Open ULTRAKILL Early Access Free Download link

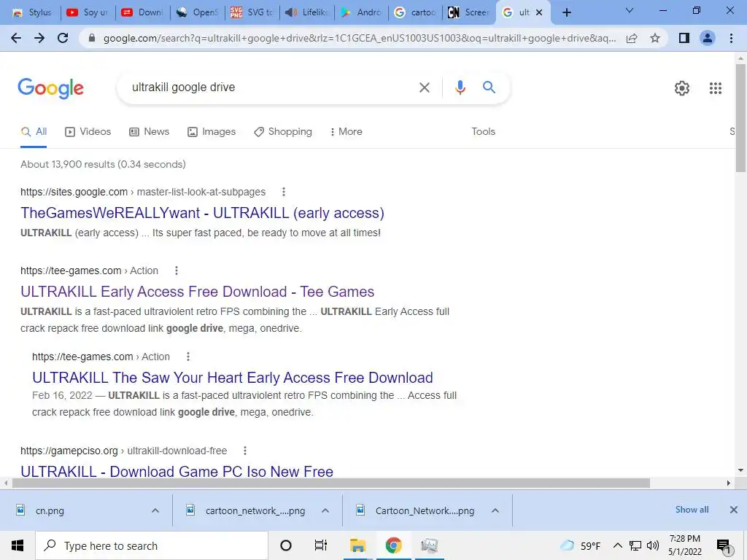197,292
